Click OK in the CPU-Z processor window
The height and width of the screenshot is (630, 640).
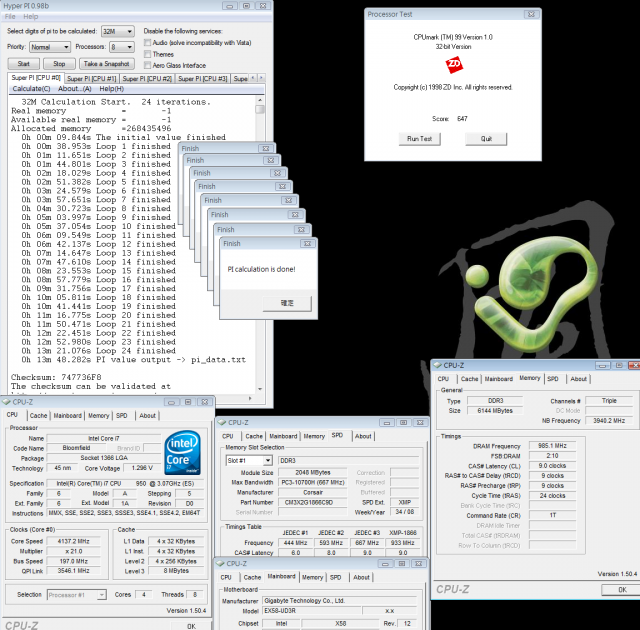click(191, 626)
